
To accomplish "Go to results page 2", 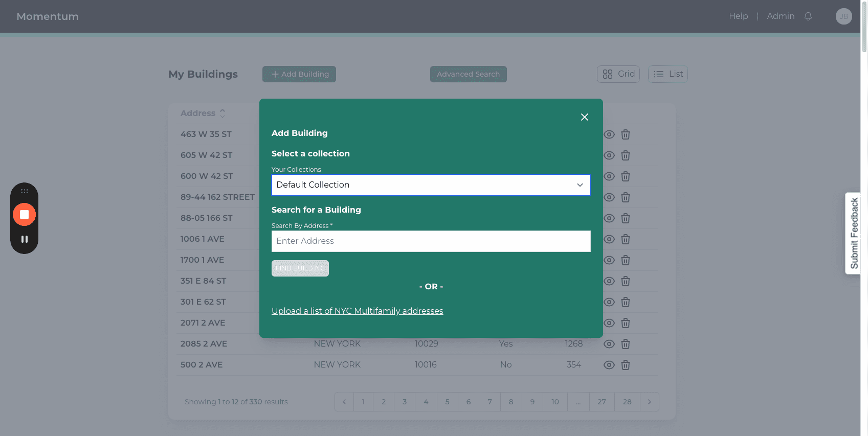I will pos(384,402).
